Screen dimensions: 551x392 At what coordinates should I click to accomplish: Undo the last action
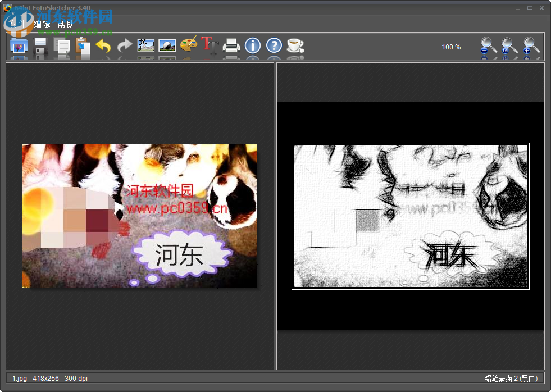(x=104, y=47)
